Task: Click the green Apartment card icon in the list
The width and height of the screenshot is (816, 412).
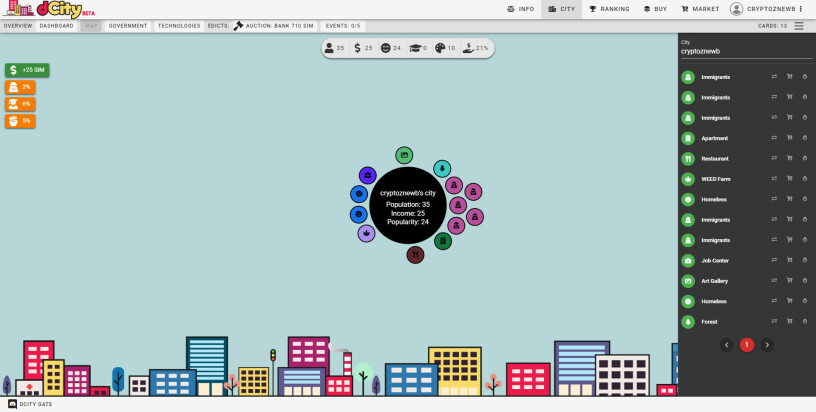Action: click(x=688, y=138)
